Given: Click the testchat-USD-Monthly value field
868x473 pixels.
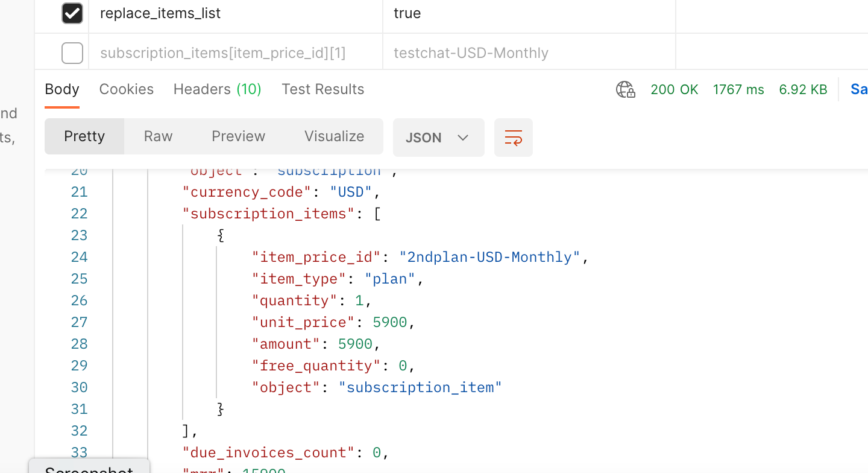Looking at the screenshot, I should (x=528, y=53).
